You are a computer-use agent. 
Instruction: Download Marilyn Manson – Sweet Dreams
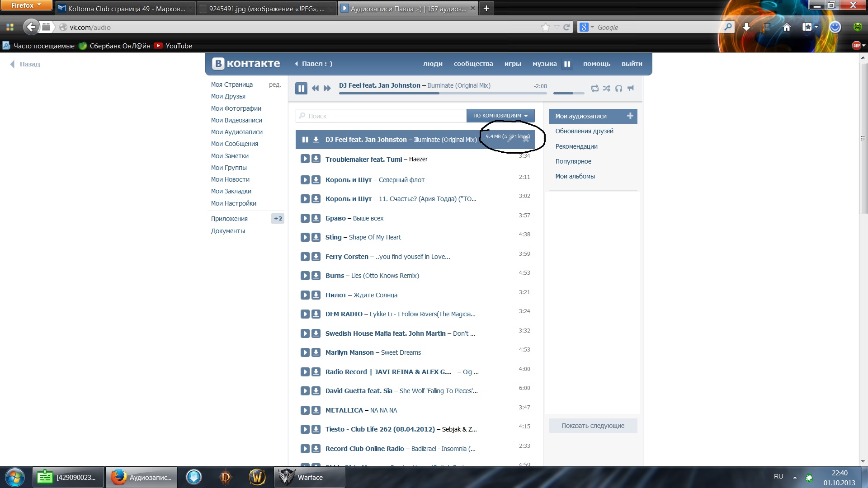click(x=316, y=352)
